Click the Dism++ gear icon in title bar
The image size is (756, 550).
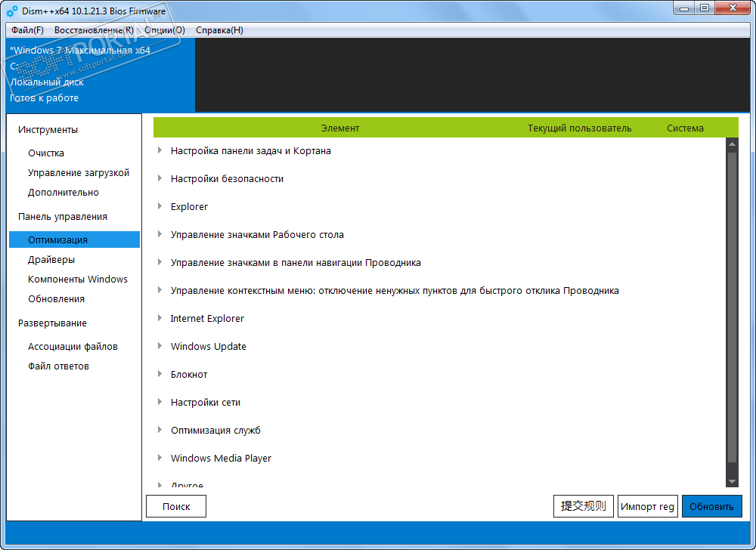pyautogui.click(x=12, y=11)
